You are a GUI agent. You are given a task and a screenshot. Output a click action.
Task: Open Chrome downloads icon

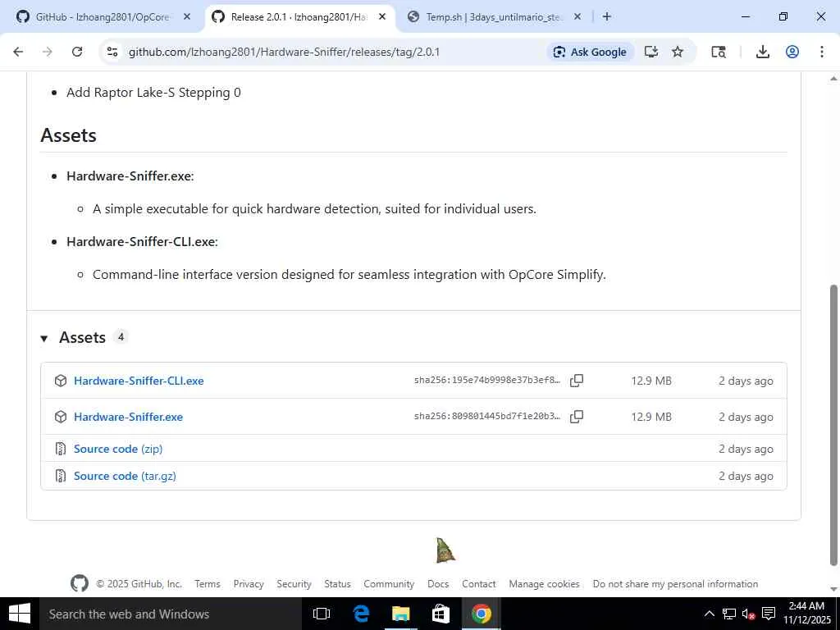[x=762, y=52]
